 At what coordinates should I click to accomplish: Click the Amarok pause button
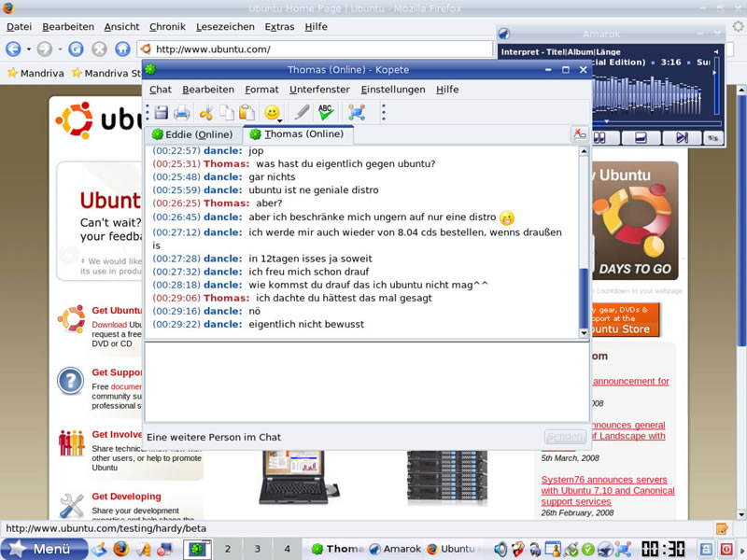click(600, 138)
